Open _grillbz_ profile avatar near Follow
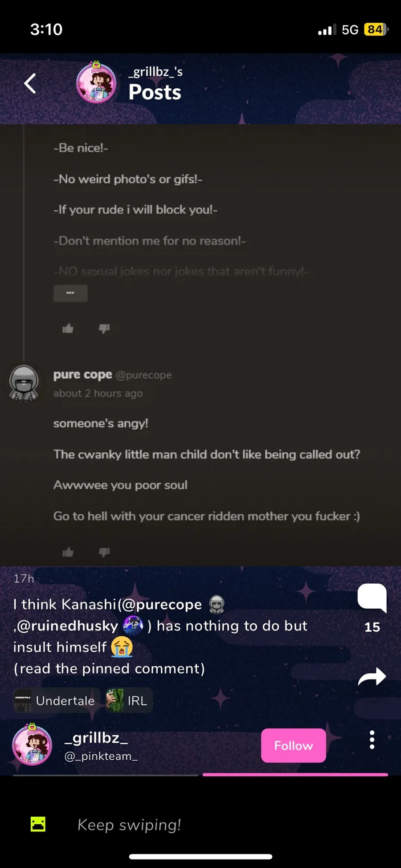This screenshot has width=401, height=868. 32,745
